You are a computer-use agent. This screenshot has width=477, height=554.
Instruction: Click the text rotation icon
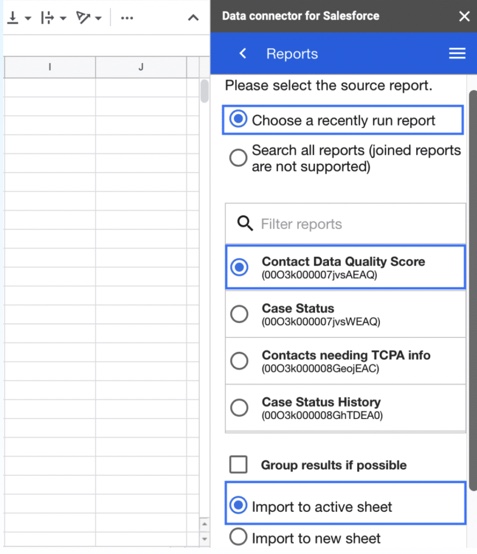point(83,17)
